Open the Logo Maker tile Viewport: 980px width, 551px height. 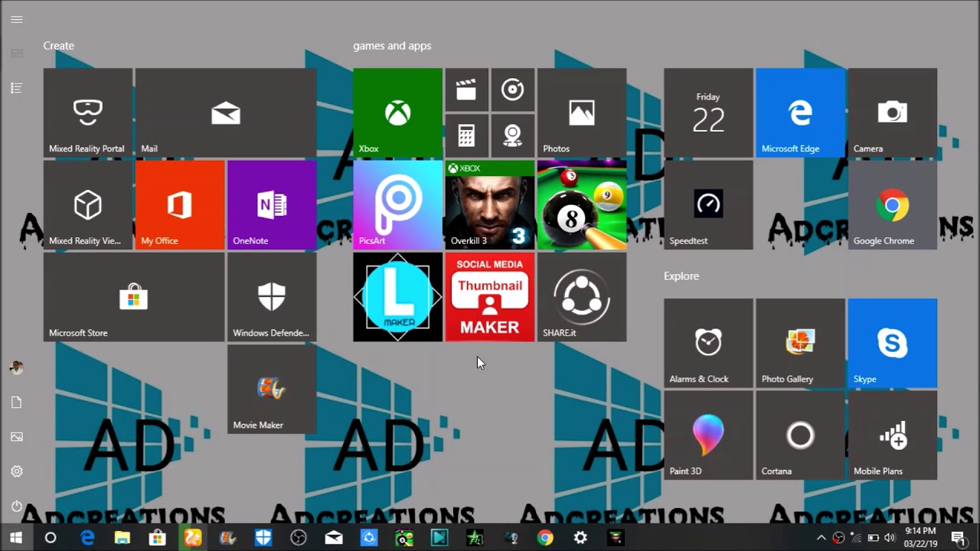(397, 297)
